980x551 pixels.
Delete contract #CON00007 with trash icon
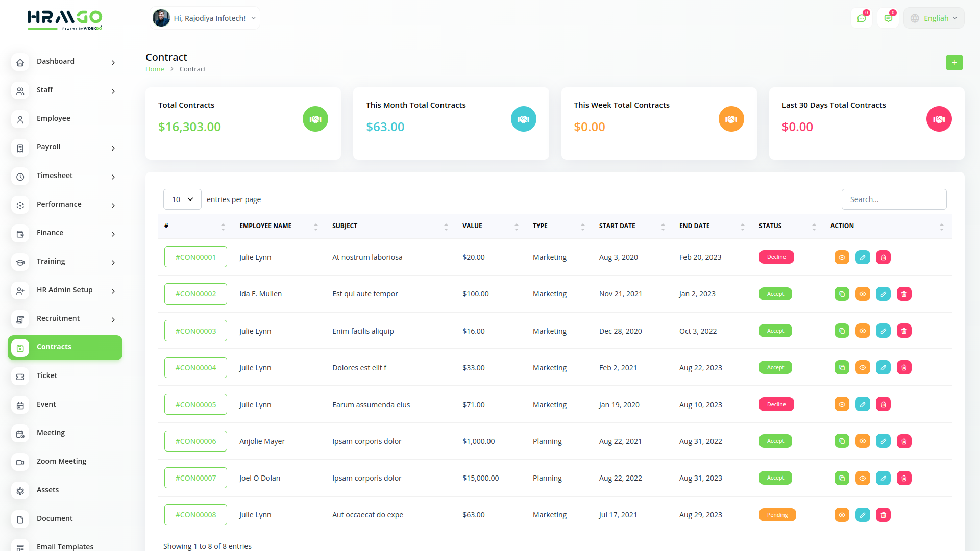[x=904, y=478]
